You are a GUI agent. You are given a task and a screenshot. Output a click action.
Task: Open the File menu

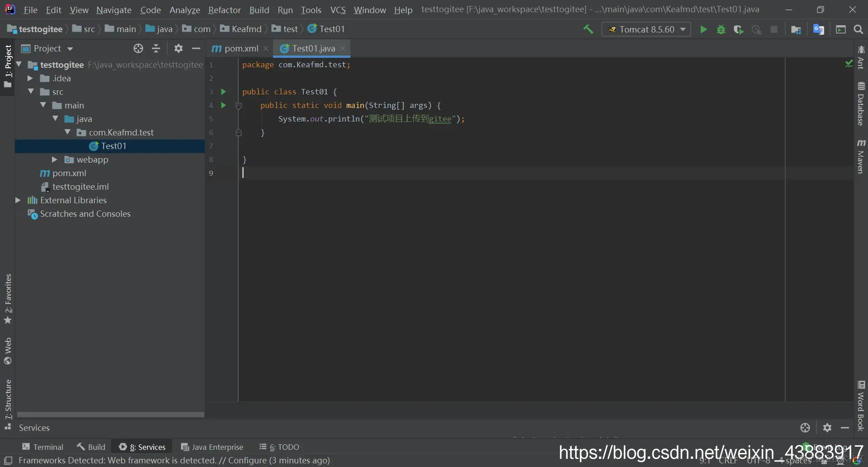click(30, 10)
